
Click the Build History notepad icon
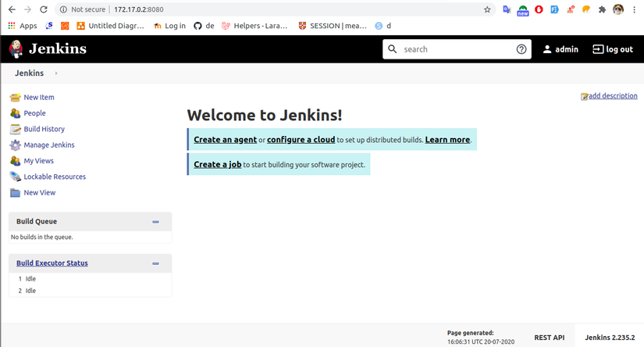[15, 129]
